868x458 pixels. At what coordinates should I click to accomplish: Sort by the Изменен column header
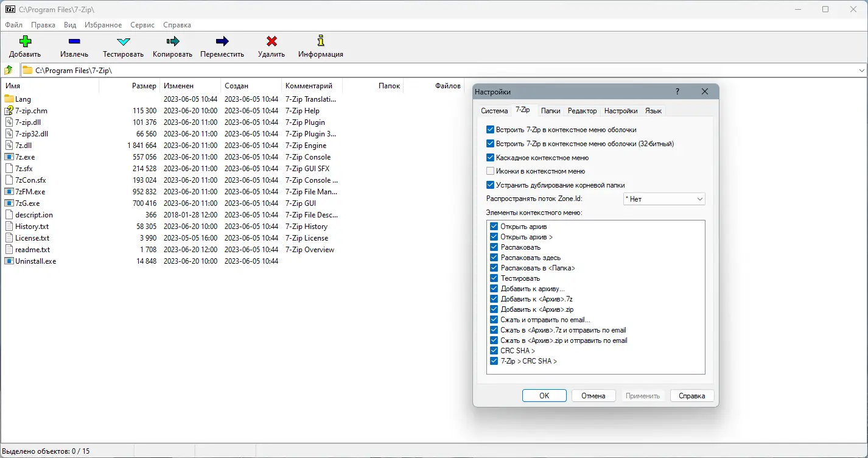(190, 86)
